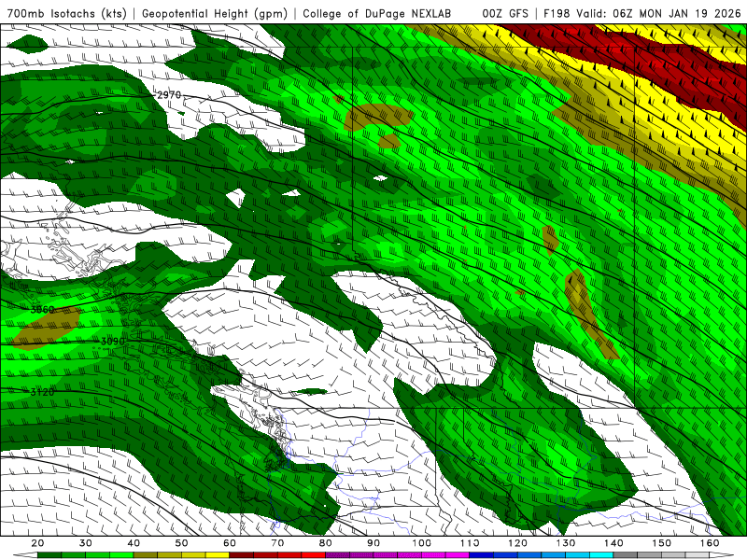Viewport: 747px width, 560px height.
Task: Select the dark blue legend swatch at 110
Action: (481, 555)
